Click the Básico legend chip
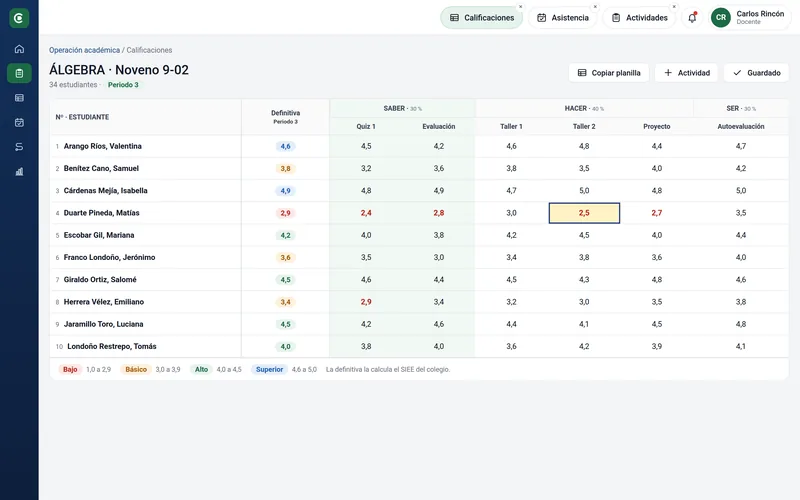 136,369
